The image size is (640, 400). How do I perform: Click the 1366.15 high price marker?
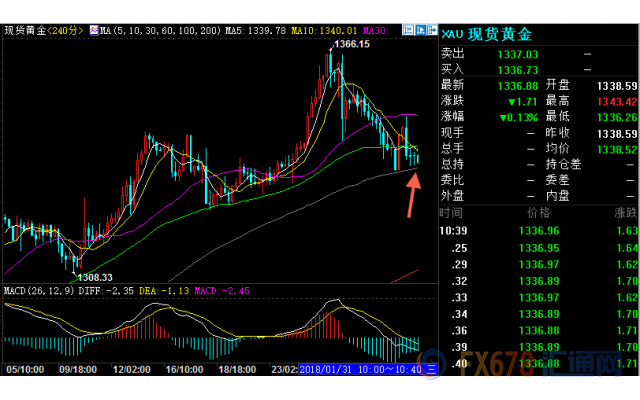click(351, 44)
